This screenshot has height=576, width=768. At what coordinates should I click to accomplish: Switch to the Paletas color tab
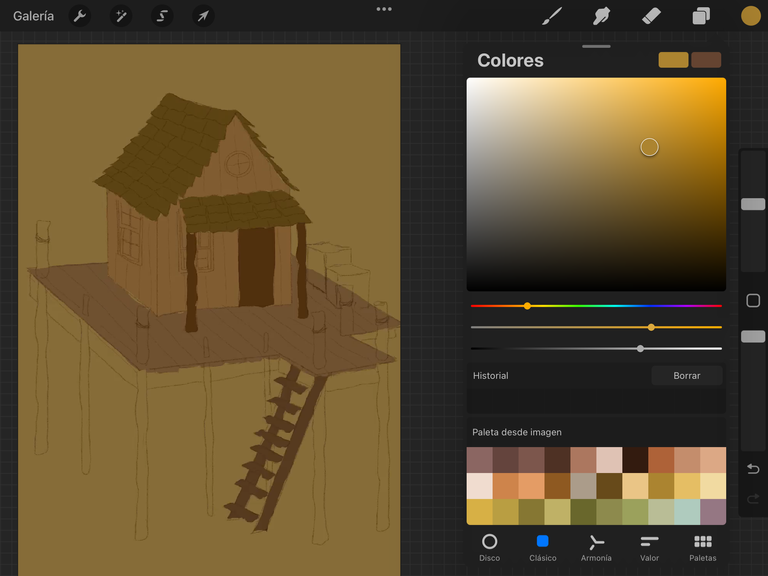703,548
